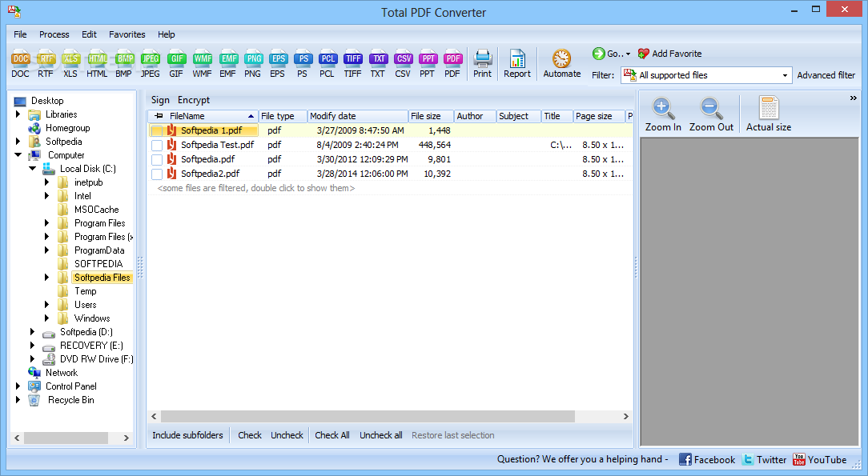Screen dimensions: 868x476
Task: Select the RTF conversion icon
Action: tap(46, 64)
